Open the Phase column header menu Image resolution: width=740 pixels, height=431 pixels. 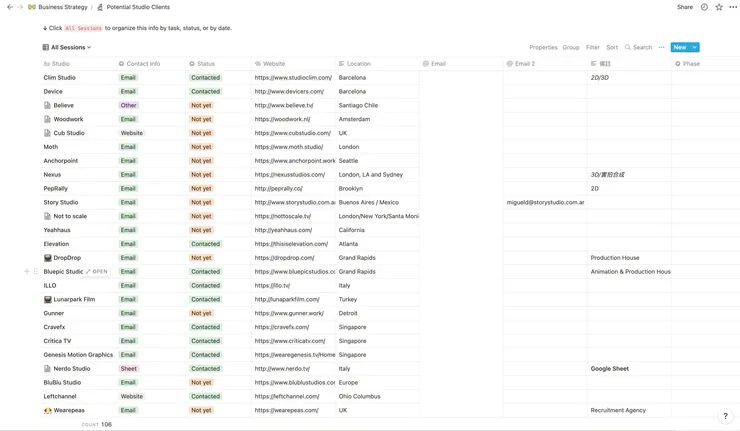coord(688,64)
